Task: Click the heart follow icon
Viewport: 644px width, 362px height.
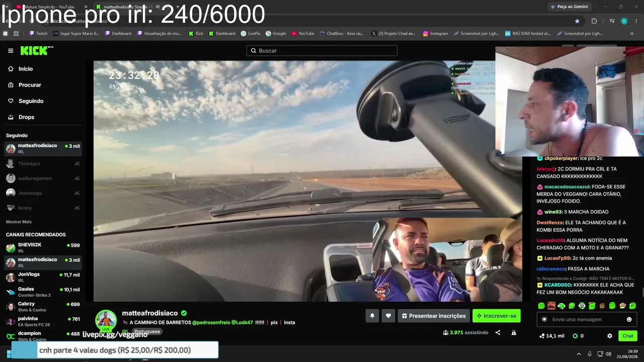Action: pos(388,316)
